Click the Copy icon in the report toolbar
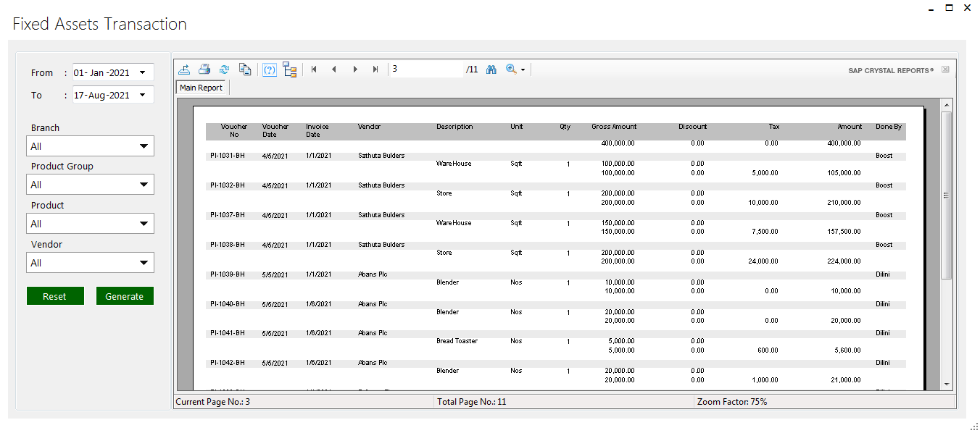 pos(245,70)
